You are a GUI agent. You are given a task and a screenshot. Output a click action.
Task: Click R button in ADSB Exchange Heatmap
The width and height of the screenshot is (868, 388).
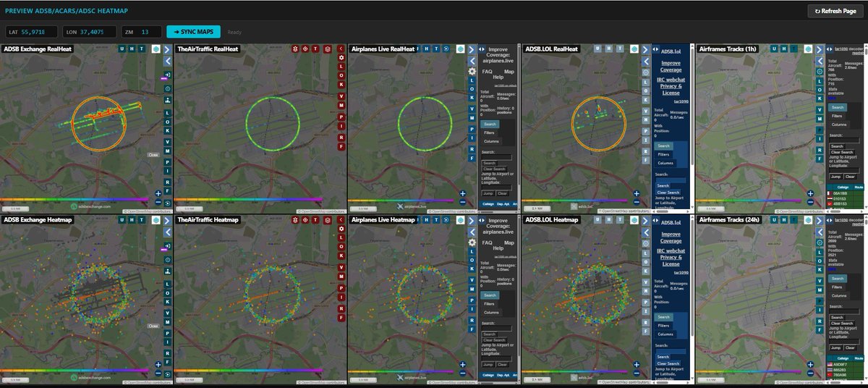tap(167, 353)
